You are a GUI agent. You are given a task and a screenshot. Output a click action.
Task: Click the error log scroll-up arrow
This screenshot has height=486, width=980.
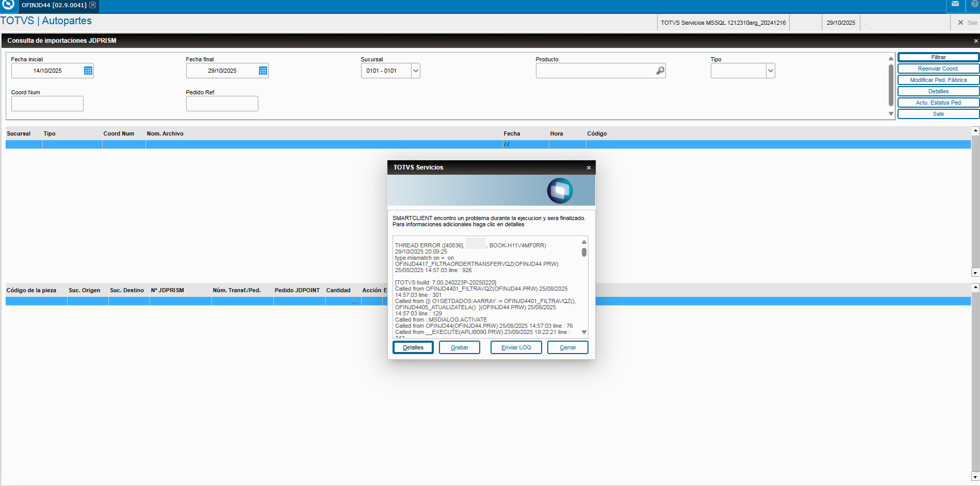584,242
